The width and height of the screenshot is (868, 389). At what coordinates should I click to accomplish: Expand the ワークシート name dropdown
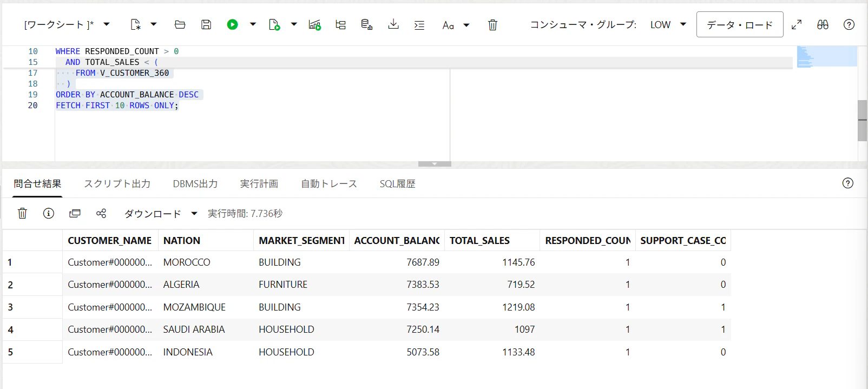click(107, 24)
